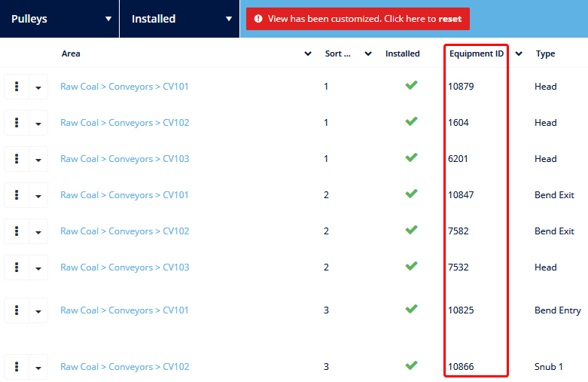The image size is (588, 382).
Task: Expand row caret for equipment 7532
Action: click(38, 267)
